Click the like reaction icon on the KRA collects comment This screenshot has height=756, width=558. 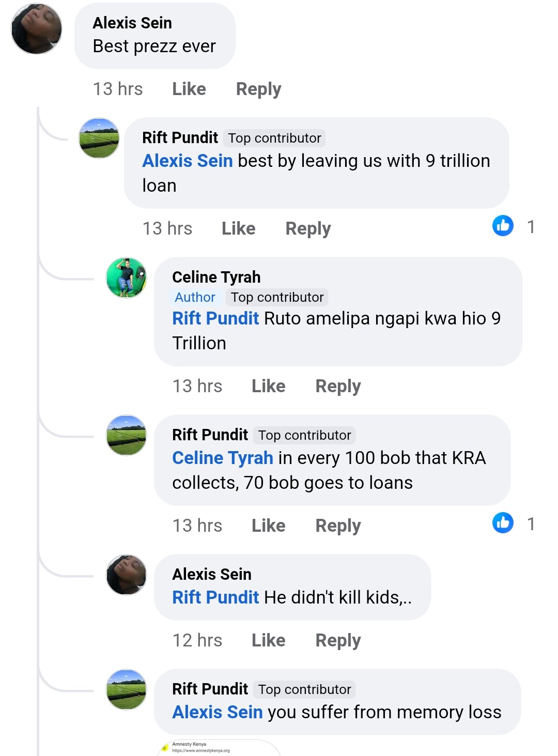coord(503,523)
